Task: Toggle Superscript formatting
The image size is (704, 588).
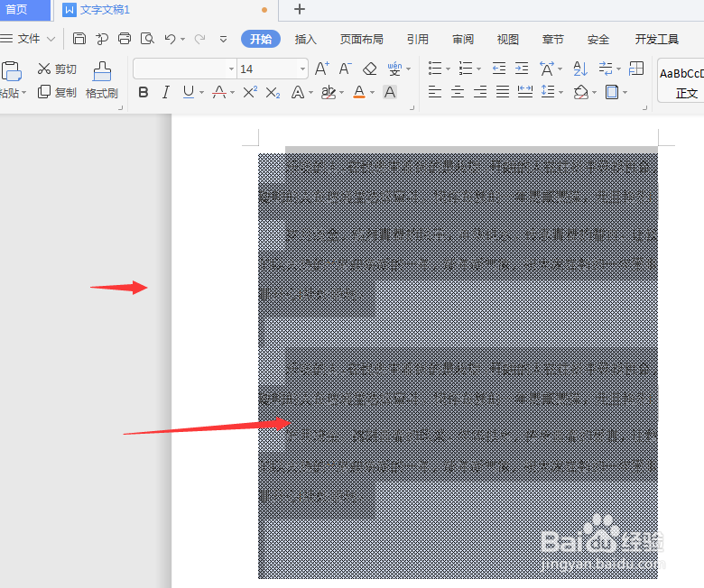Action: (250, 92)
